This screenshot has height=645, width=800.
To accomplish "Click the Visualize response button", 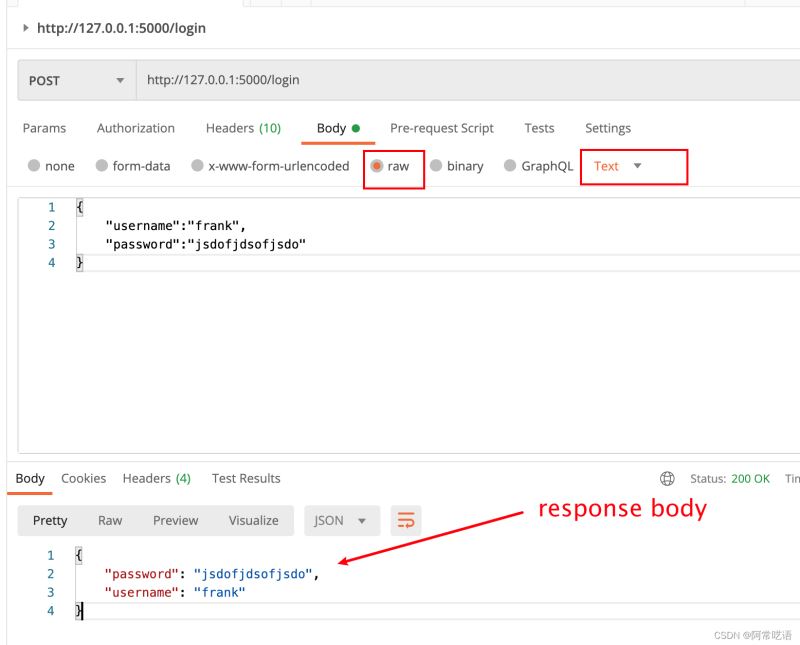I will click(x=253, y=520).
